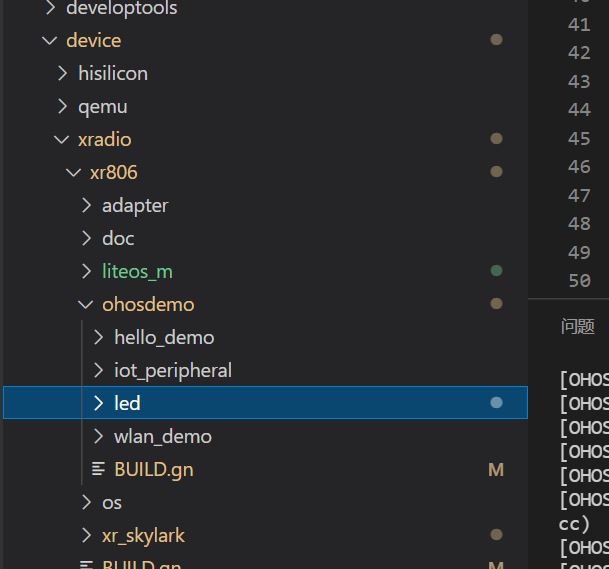Expand the hello_demo folder chevron
The width and height of the screenshot is (609, 569).
pos(98,338)
